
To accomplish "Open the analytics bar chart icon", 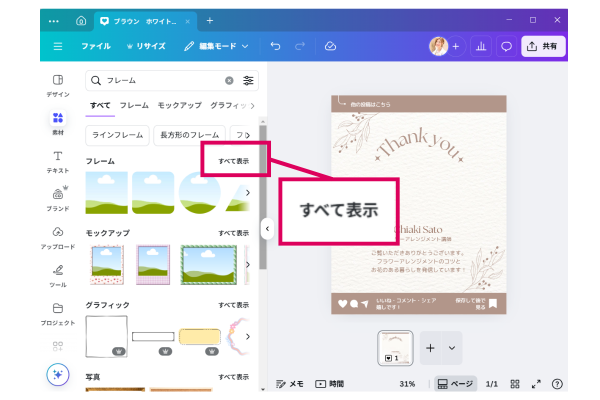I will click(480, 46).
